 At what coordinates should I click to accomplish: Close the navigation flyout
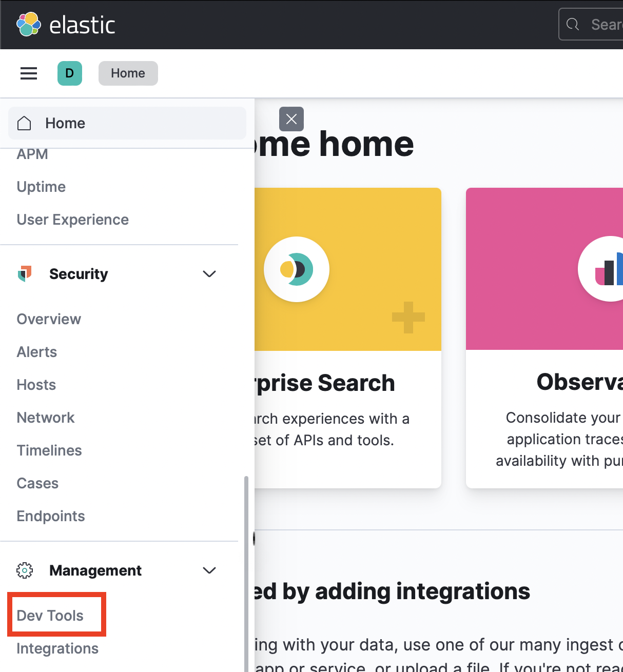(291, 119)
